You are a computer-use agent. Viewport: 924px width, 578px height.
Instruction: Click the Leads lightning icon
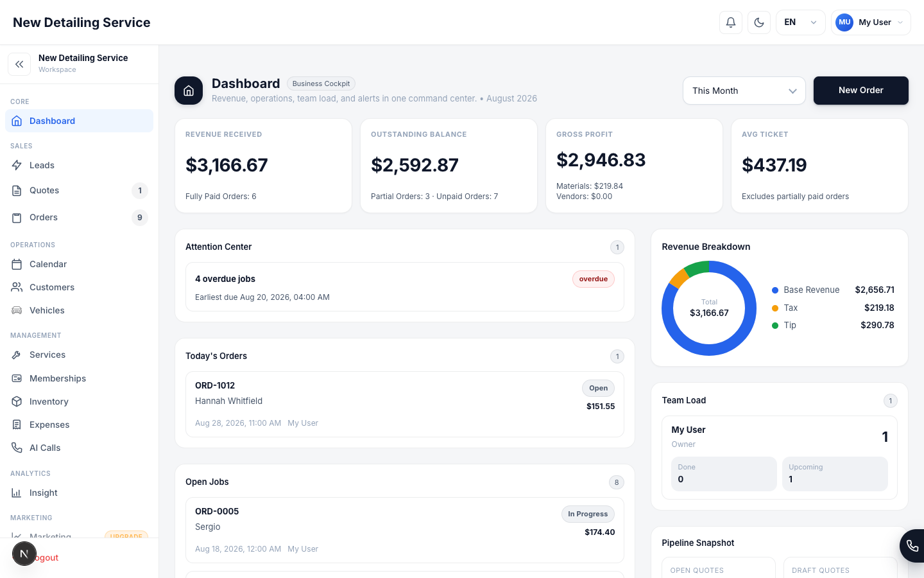coord(17,165)
